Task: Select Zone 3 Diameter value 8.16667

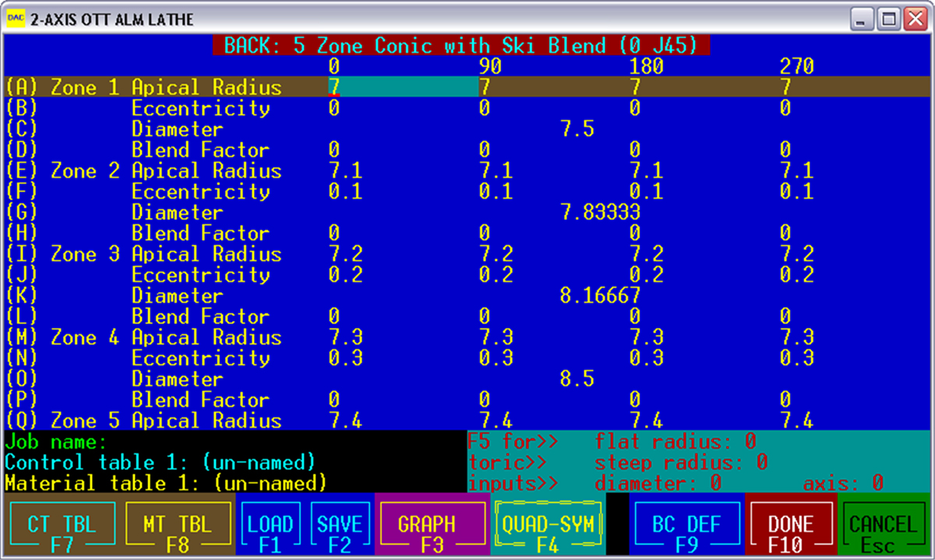Action: point(600,296)
